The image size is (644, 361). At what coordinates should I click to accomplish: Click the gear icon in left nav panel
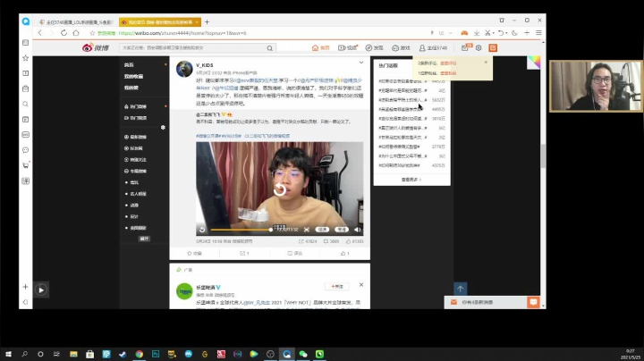[163, 128]
